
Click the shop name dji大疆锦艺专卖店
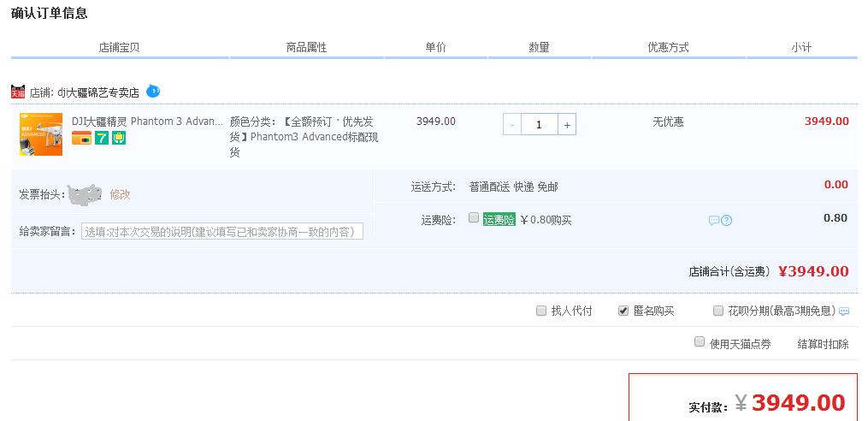(98, 92)
